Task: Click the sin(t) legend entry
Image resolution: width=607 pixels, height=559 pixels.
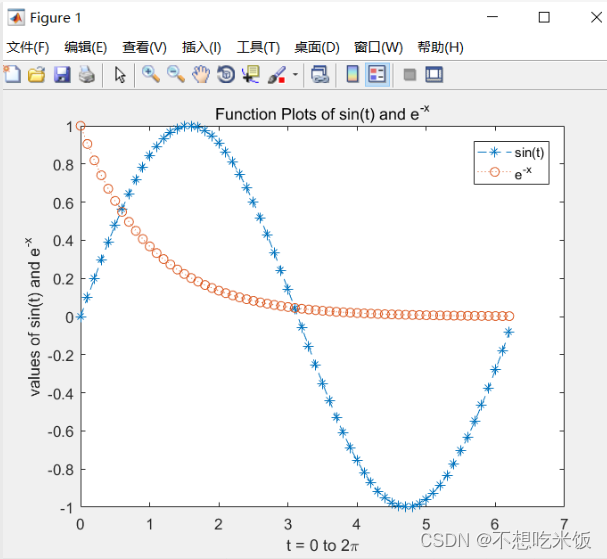Action: tap(511, 153)
